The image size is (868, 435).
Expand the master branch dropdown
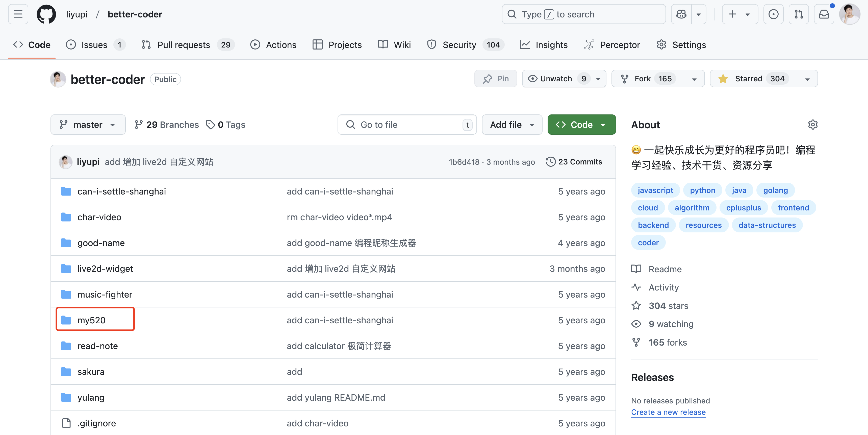(x=88, y=125)
